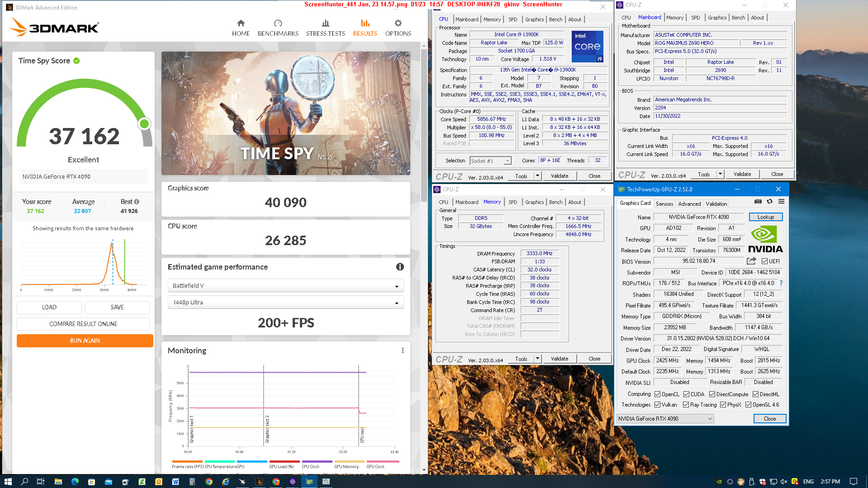Open File Explorer from the taskbar
Viewport: 868px width, 488px height.
click(58, 482)
